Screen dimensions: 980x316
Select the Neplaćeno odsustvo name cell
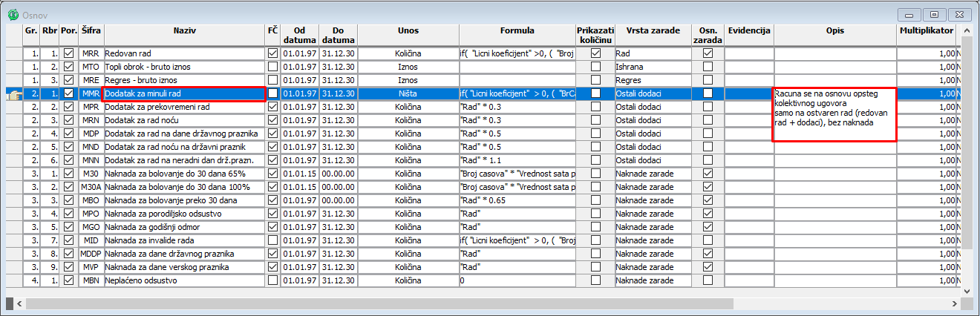point(185,280)
